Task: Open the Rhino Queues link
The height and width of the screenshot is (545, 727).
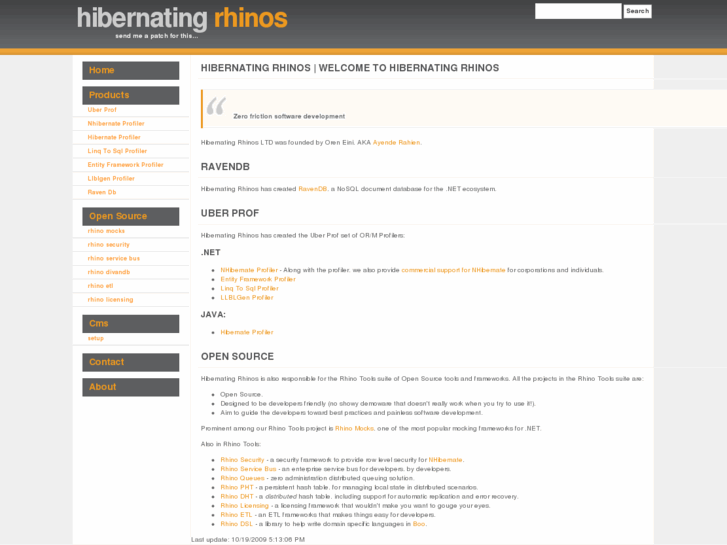Action: [242, 478]
